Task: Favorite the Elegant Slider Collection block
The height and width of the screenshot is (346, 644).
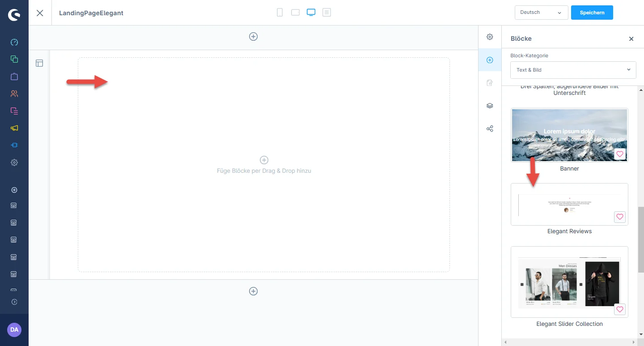Action: coord(619,309)
